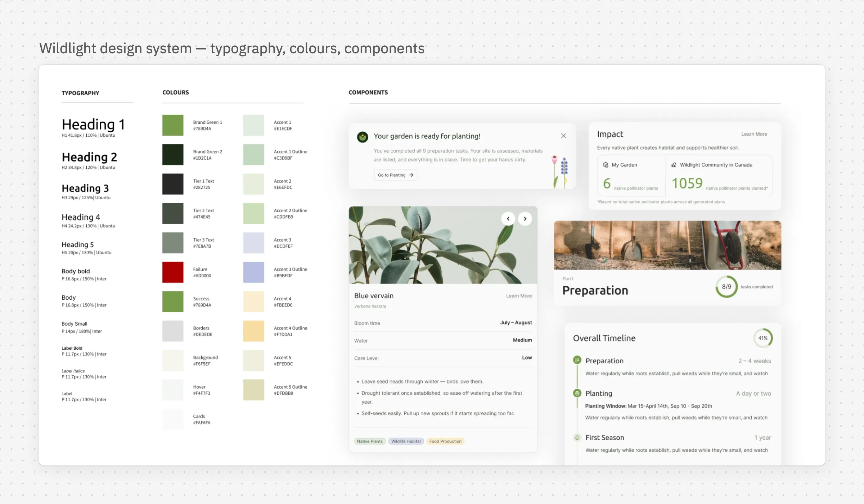864x504 pixels.
Task: Pick the Tier 3 Text swatch
Action: coord(173,243)
